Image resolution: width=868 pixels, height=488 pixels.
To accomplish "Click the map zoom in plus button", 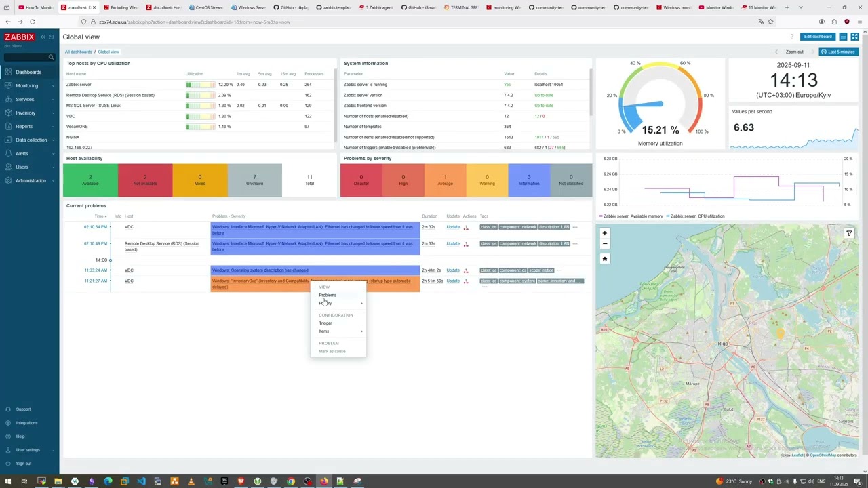I will (605, 233).
